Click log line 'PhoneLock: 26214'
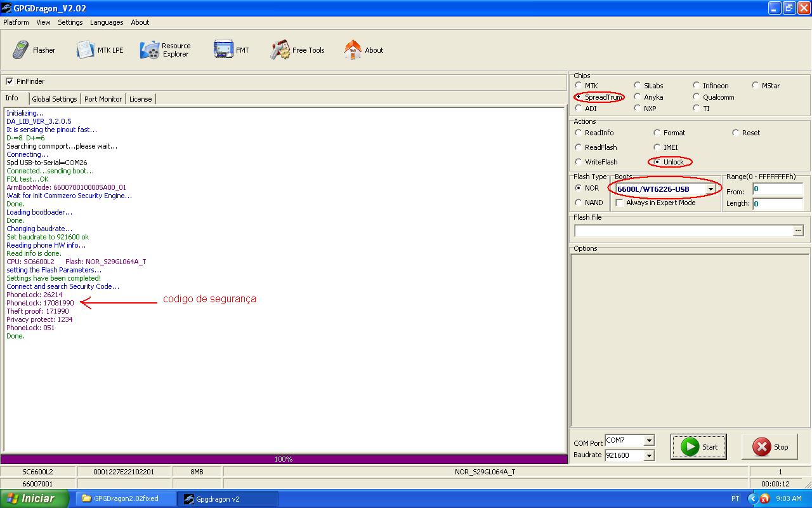 coord(34,295)
